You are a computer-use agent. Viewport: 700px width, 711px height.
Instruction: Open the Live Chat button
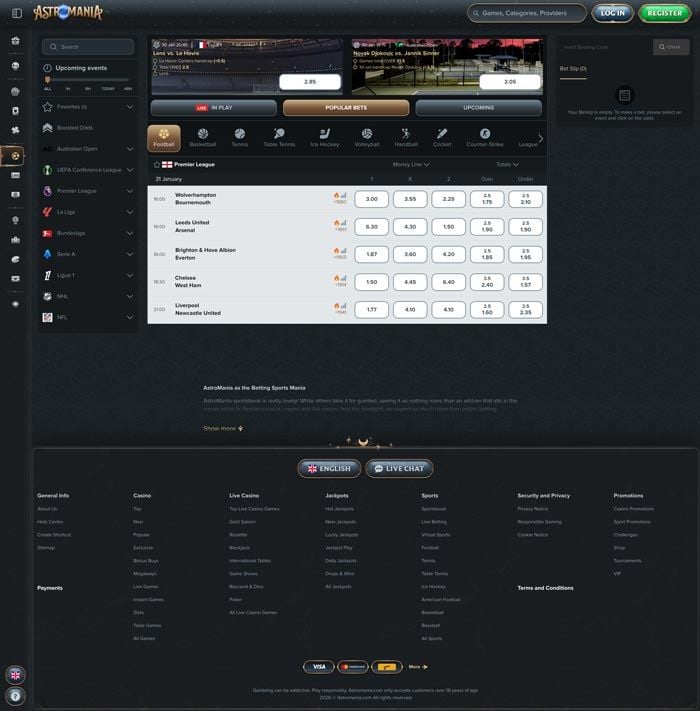point(399,468)
